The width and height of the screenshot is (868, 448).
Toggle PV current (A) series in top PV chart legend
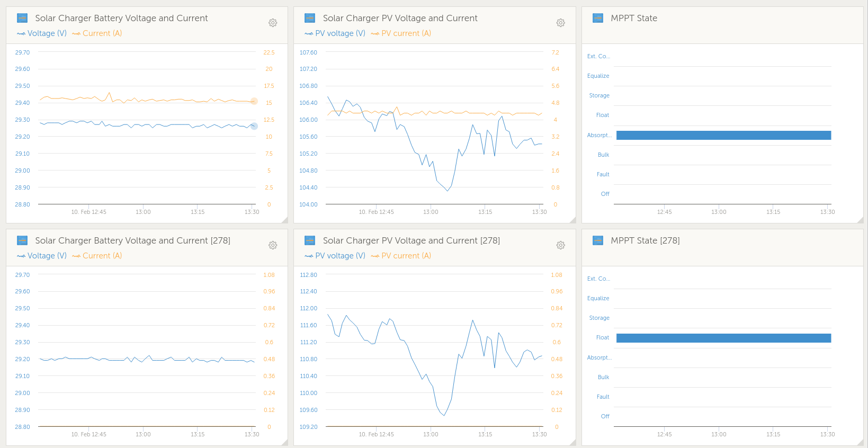(401, 33)
